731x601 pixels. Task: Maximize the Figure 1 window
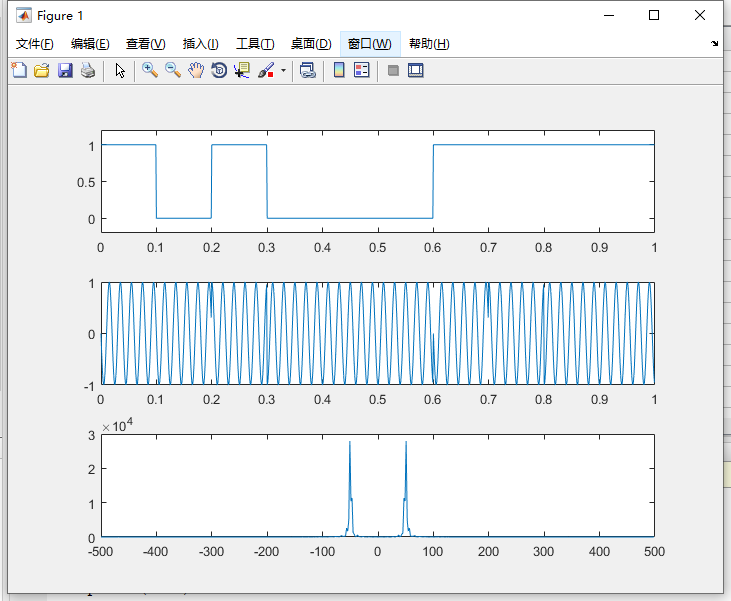coord(654,15)
